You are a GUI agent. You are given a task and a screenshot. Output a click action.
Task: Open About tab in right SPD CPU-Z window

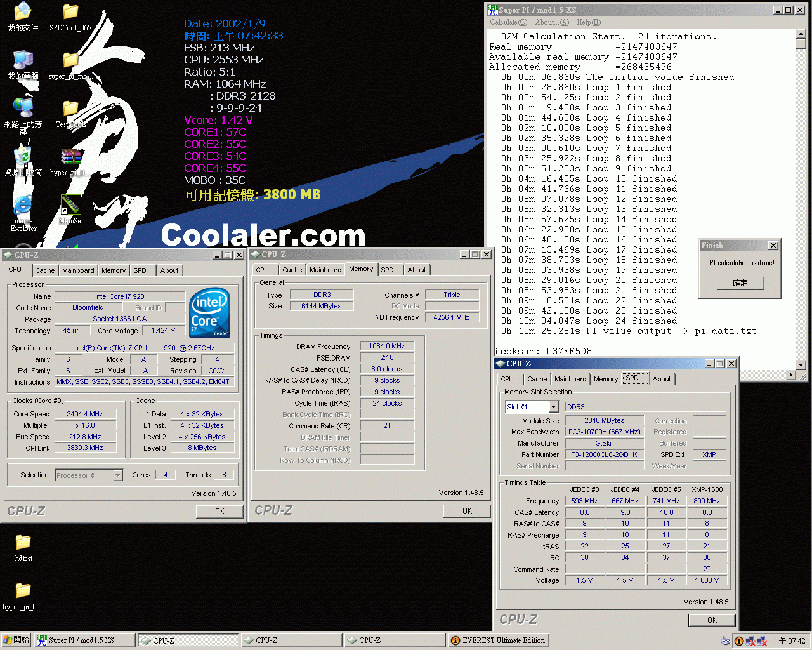(662, 379)
